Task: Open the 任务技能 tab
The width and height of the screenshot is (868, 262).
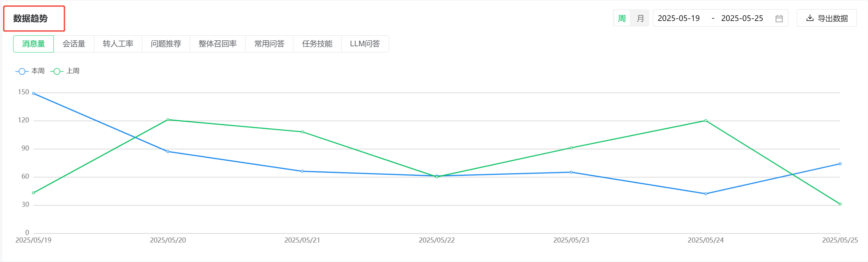Action: click(317, 44)
